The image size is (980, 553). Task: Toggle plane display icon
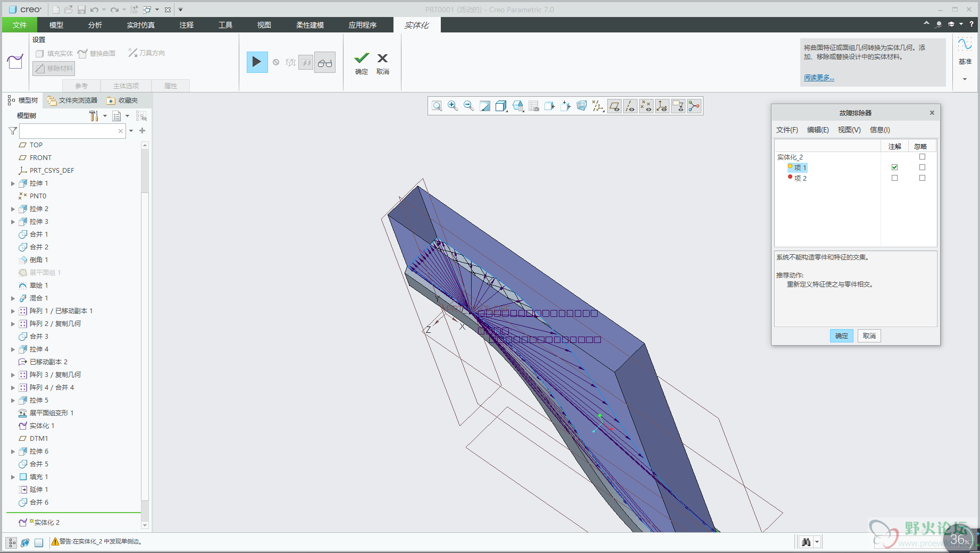[614, 106]
